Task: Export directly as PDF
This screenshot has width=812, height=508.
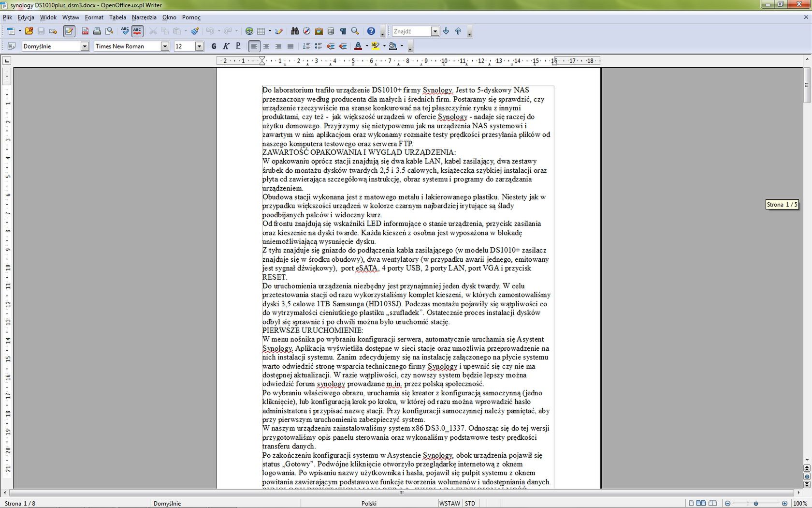Action: [85, 31]
